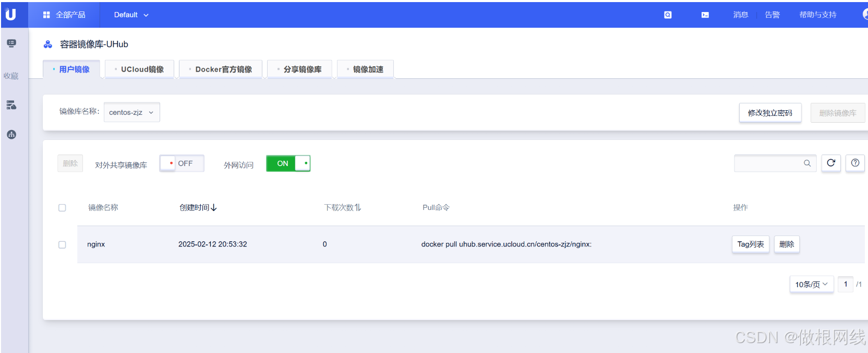Viewport: 868px width, 353px height.
Task: Click the creation time 2025-02-12 20:53:32
Action: pos(213,244)
